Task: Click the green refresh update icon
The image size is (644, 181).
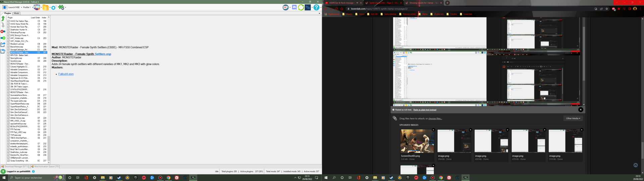Action: click(x=301, y=7)
